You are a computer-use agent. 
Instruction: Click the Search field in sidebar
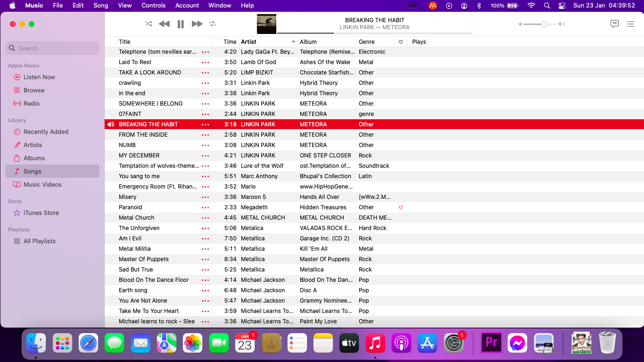pos(52,48)
